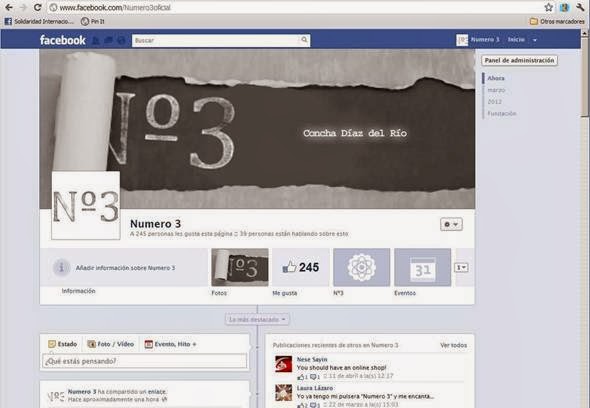Click Nese Sayin's avatar
590x408 pixels.
[x=283, y=364]
